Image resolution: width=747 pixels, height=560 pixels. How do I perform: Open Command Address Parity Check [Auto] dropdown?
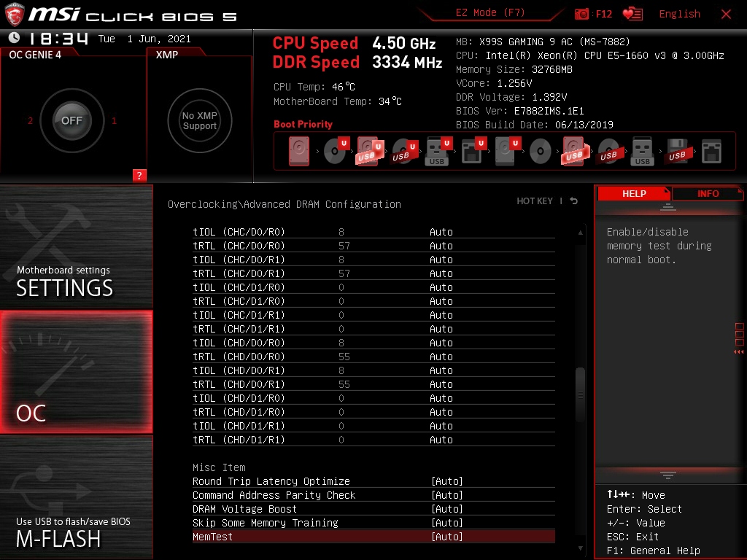click(x=447, y=495)
